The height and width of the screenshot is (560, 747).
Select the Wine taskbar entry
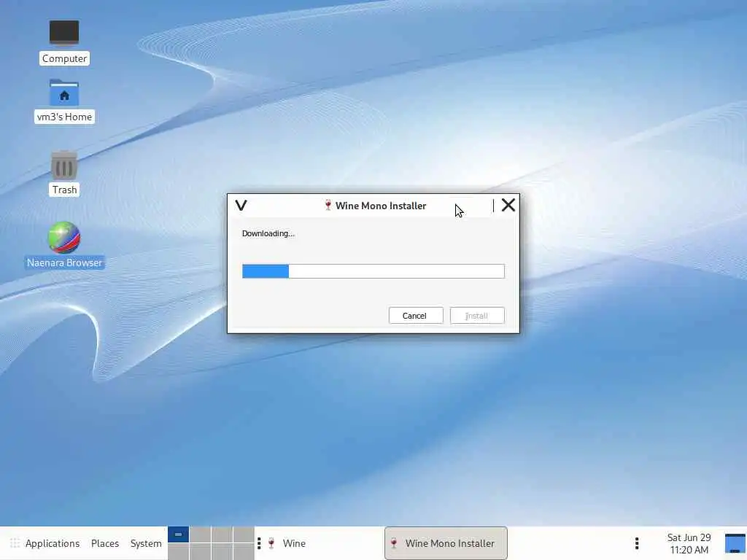(x=287, y=543)
